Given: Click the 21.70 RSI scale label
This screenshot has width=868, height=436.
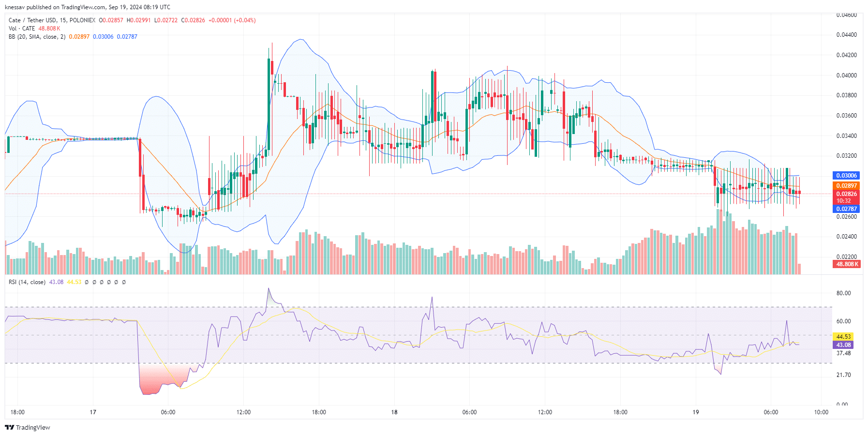Looking at the screenshot, I should click(843, 375).
